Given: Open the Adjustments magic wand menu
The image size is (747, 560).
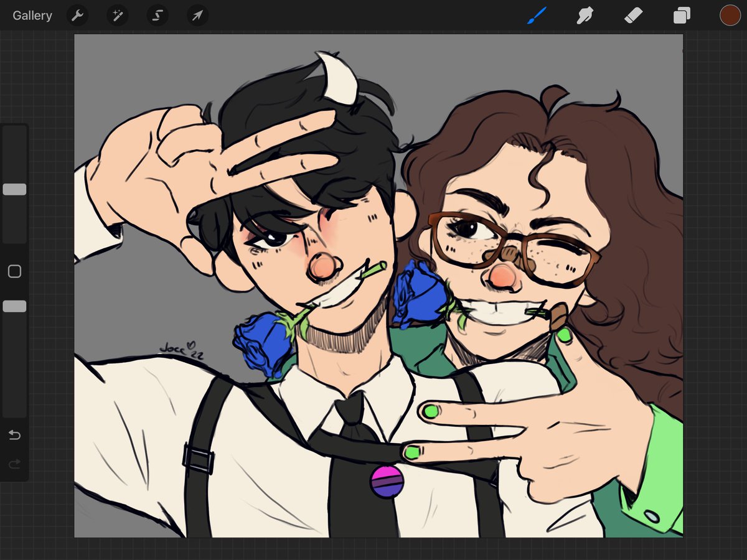Looking at the screenshot, I should click(x=117, y=16).
